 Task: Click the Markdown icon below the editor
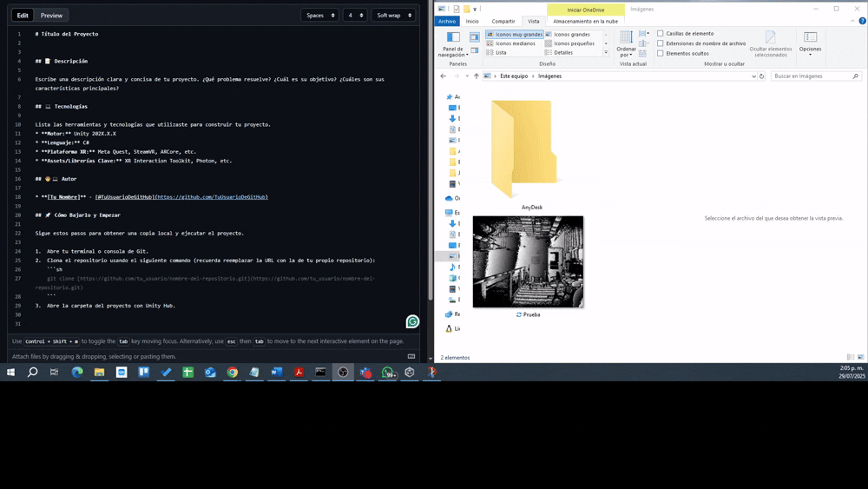(x=411, y=356)
